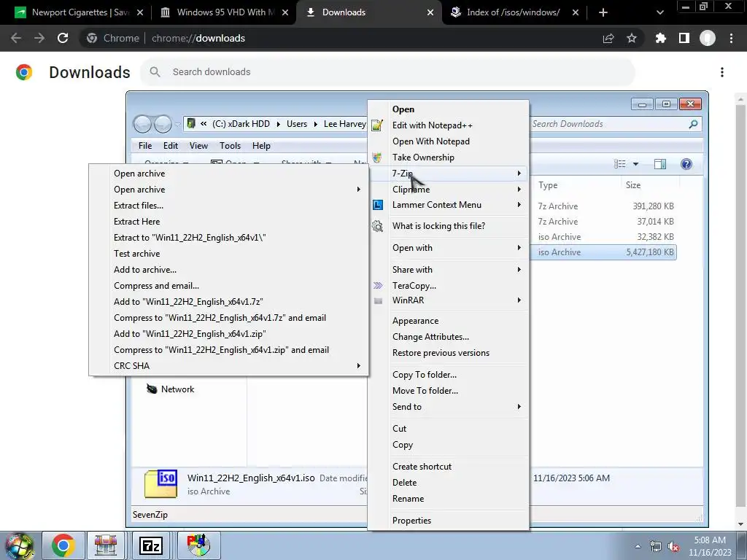
Task: Expand the CRC SHA submenu
Action: tap(228, 366)
